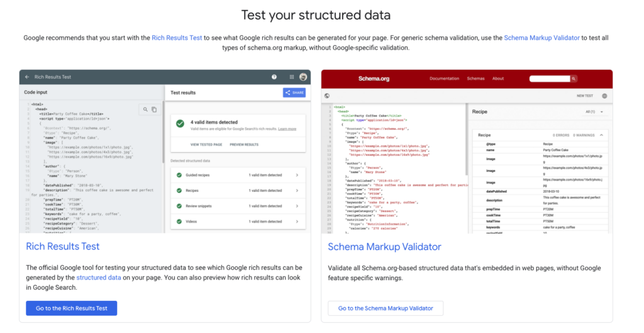Image resolution: width=644 pixels, height=333 pixels.
Task: Select the Test results heading text
Action: coord(183,93)
